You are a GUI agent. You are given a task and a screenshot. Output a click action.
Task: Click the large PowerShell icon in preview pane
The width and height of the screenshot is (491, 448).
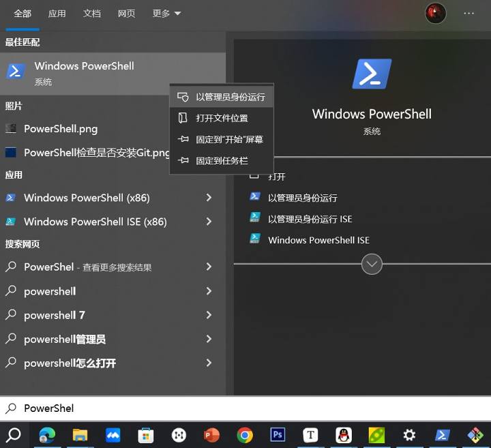click(x=372, y=74)
